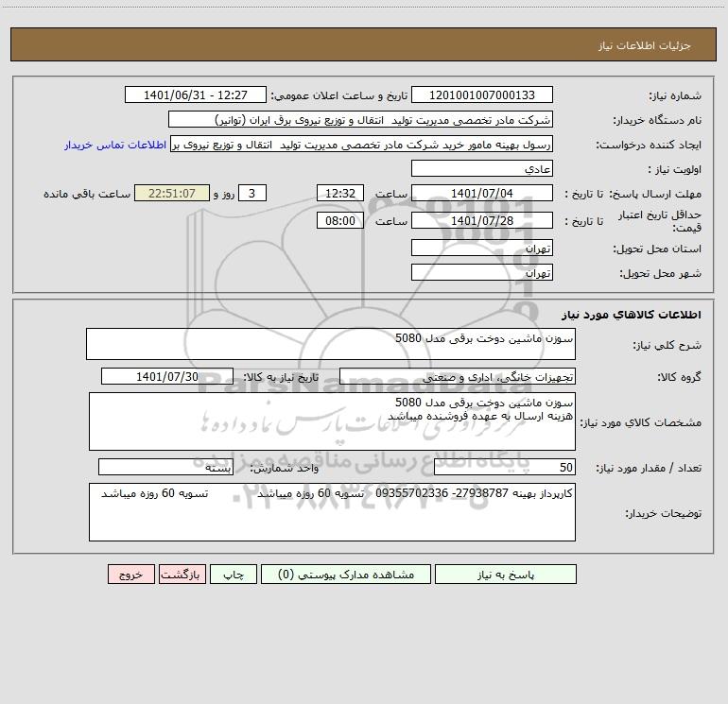The width and height of the screenshot is (728, 704).
Task: Click the remaining days field 3
Action: (252, 193)
